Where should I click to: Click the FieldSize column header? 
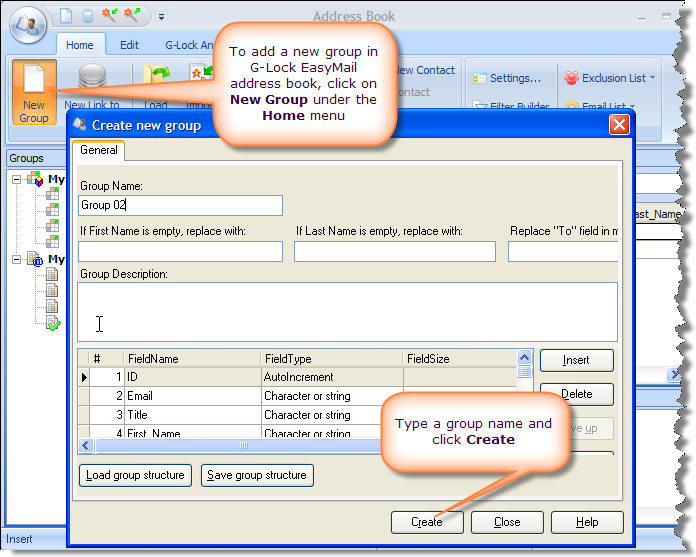(x=459, y=359)
